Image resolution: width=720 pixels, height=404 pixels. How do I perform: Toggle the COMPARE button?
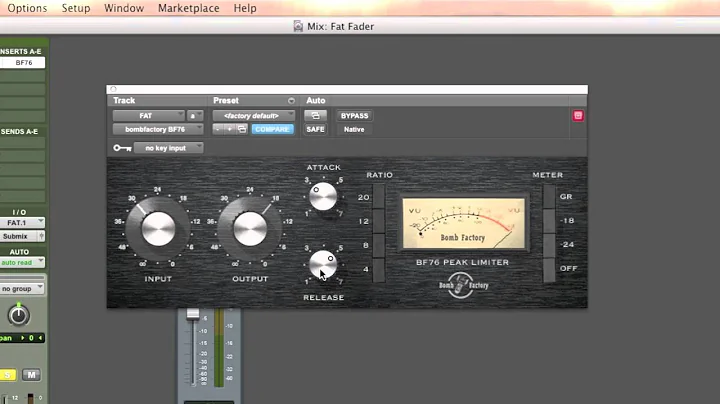(x=273, y=129)
